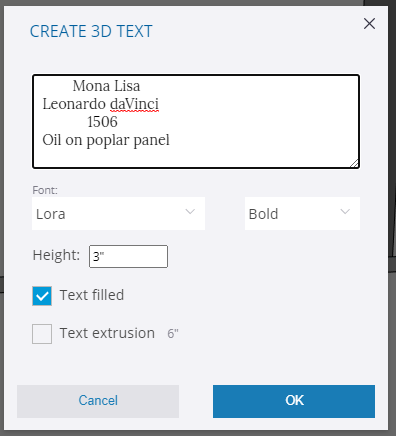
Task: Confirm 3D text with the OK button
Action: pos(294,401)
